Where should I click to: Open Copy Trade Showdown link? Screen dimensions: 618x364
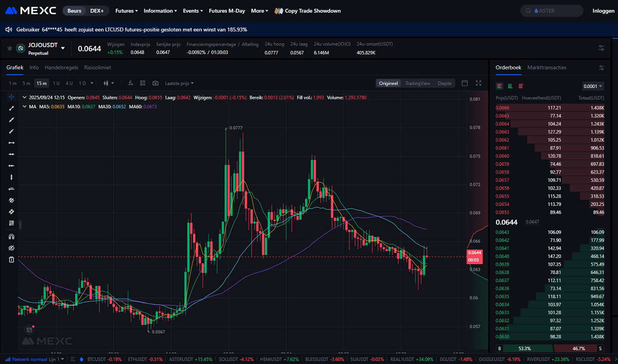(307, 11)
